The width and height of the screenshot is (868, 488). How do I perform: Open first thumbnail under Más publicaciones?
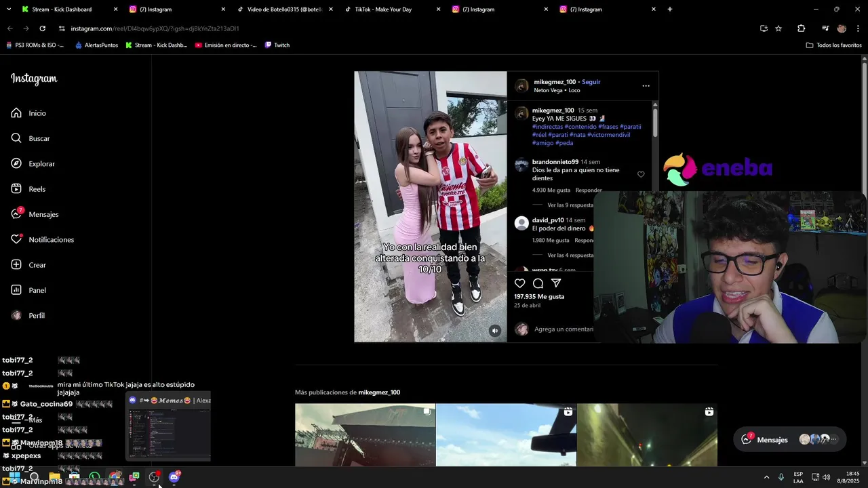point(365,435)
